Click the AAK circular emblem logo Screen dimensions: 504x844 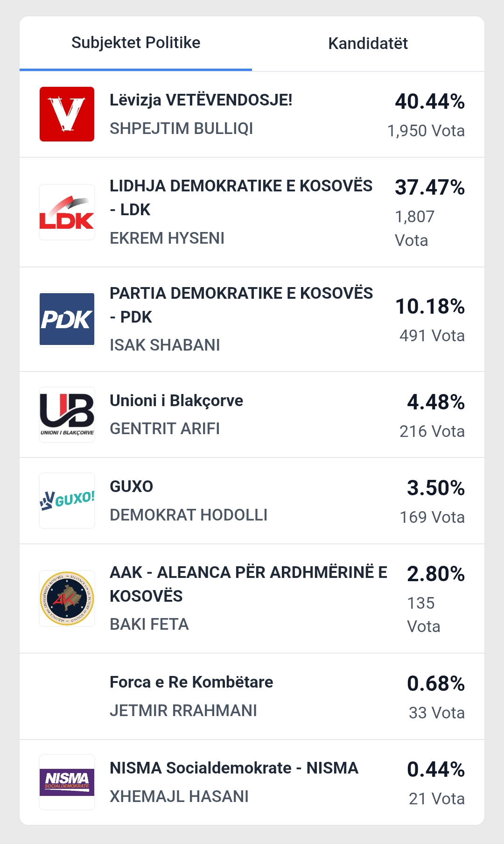point(67,598)
